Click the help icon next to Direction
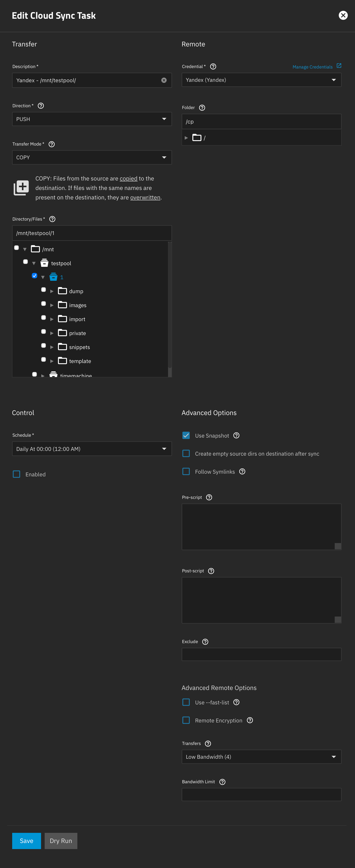 click(41, 106)
